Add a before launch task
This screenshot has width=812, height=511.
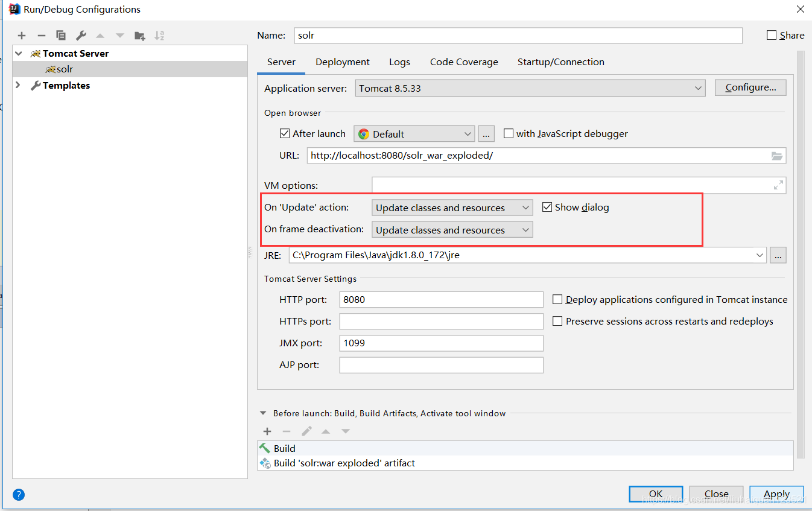click(267, 431)
